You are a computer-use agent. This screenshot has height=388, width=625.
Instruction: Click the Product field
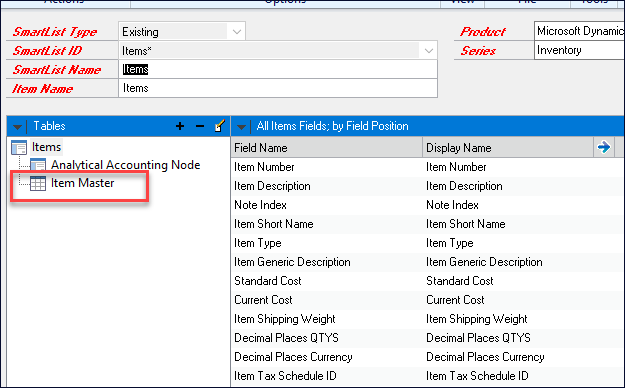tap(579, 31)
